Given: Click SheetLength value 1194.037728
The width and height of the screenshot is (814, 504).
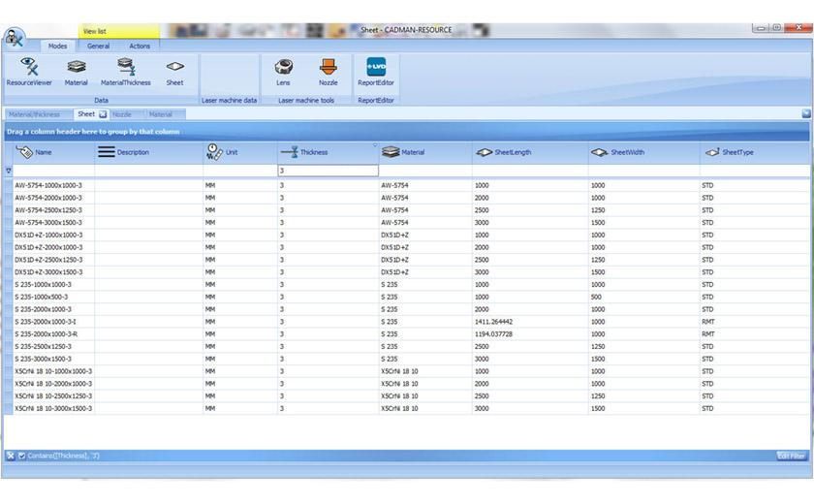Looking at the screenshot, I should point(493,334).
